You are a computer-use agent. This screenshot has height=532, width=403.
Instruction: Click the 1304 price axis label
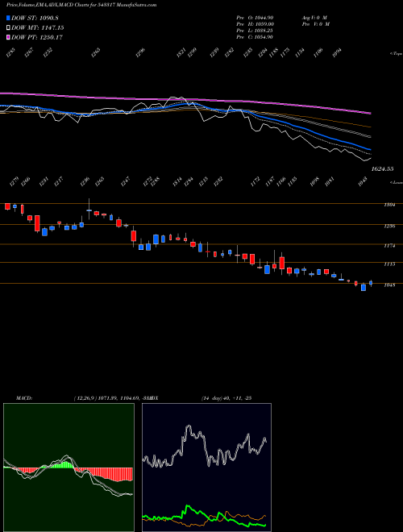pos(389,205)
